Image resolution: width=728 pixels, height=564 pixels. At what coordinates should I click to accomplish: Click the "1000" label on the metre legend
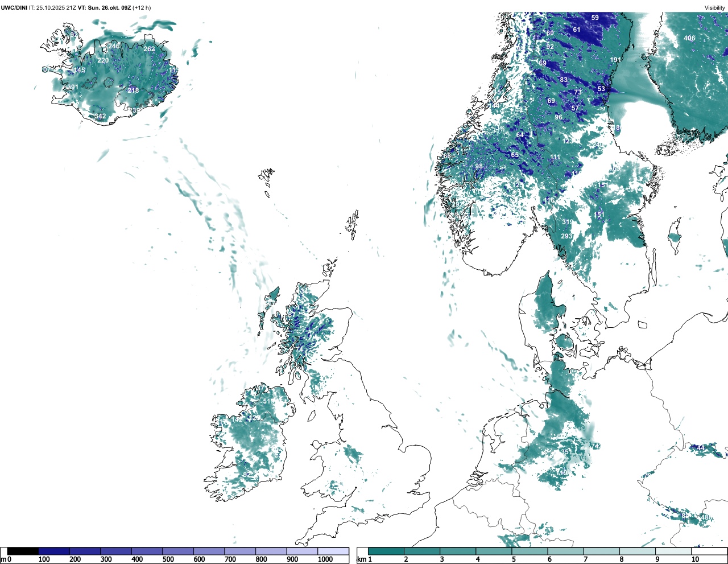[325, 559]
